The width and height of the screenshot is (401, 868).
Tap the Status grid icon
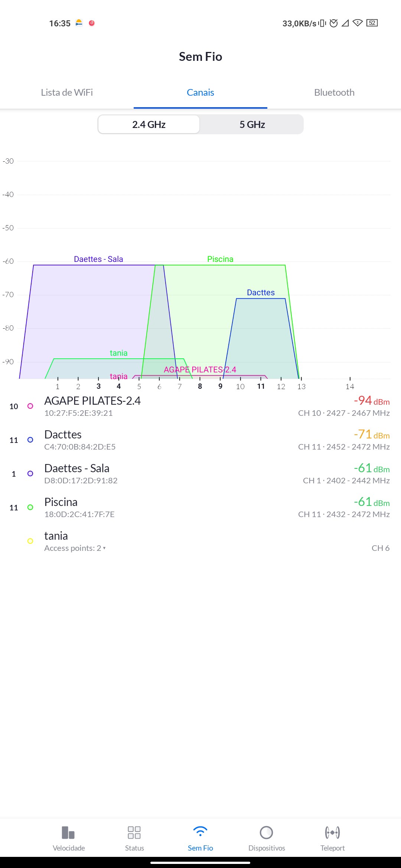(134, 833)
